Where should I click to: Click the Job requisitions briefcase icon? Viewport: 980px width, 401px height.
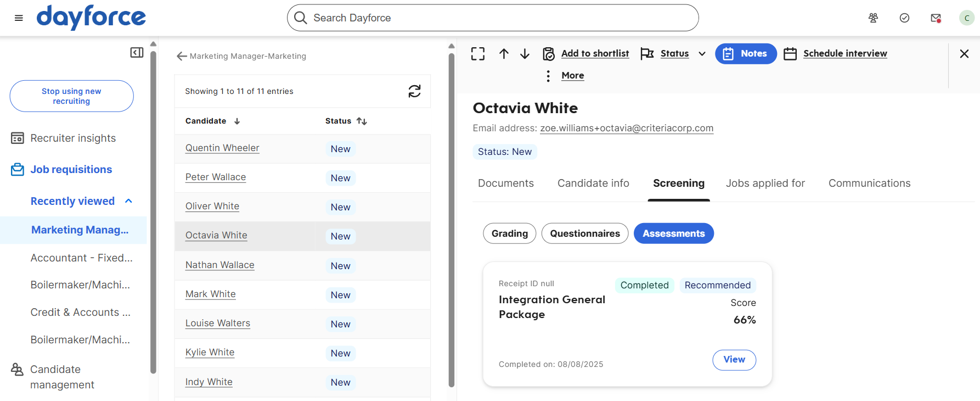(x=18, y=170)
